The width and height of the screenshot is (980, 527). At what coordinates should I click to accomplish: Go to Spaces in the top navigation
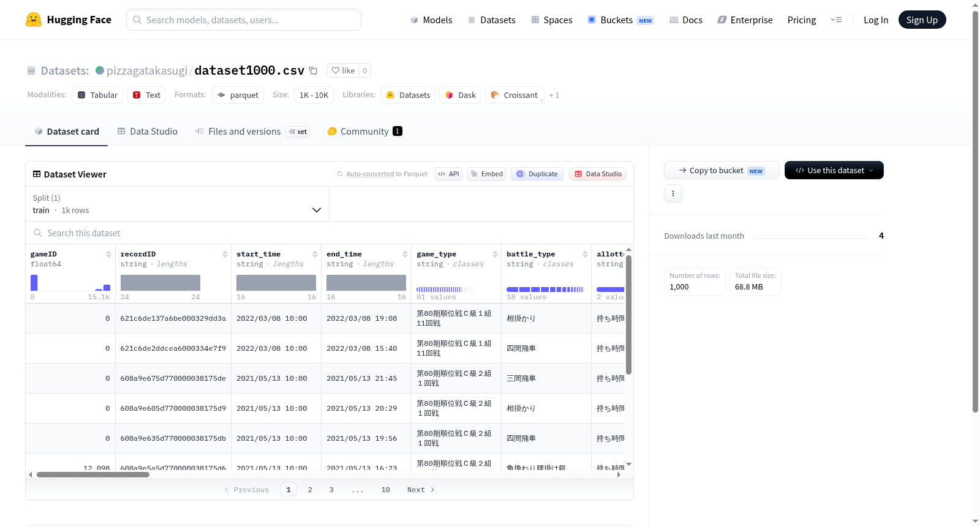[552, 20]
